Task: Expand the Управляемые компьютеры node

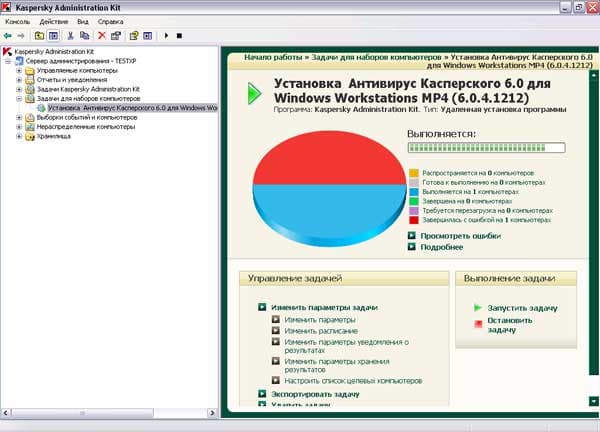Action: (19, 70)
